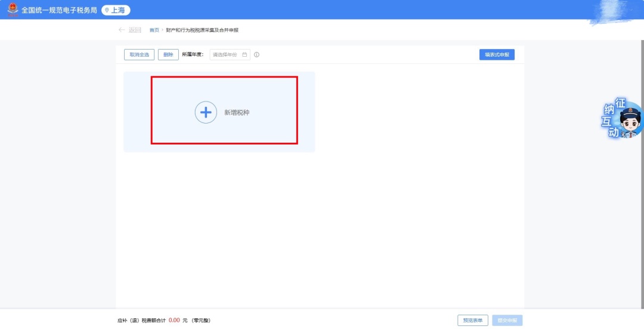Go to 首页 via the breadcrumb
The width and height of the screenshot is (644, 329).
[x=154, y=30]
